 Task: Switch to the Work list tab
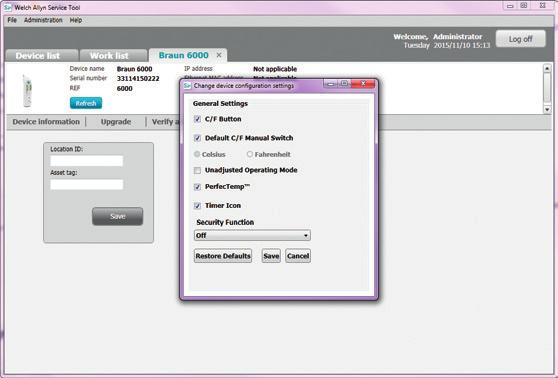113,56
